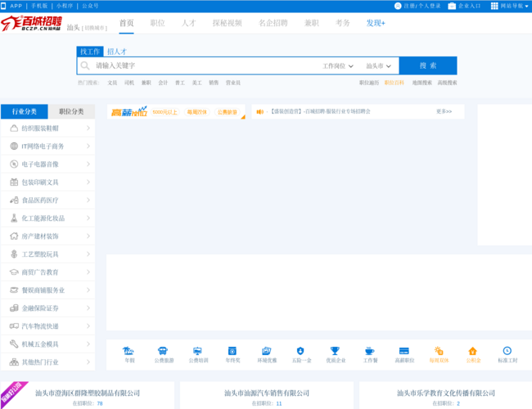The width and height of the screenshot is (532, 409).
Task: Expand 工艺塑胶玩具 category chevron
Action: [88, 254]
